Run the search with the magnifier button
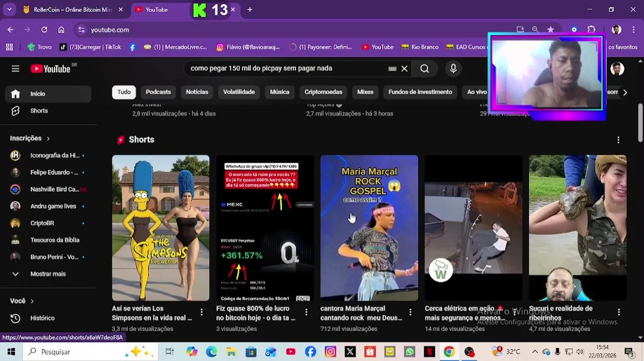The height and width of the screenshot is (361, 644). (x=425, y=69)
